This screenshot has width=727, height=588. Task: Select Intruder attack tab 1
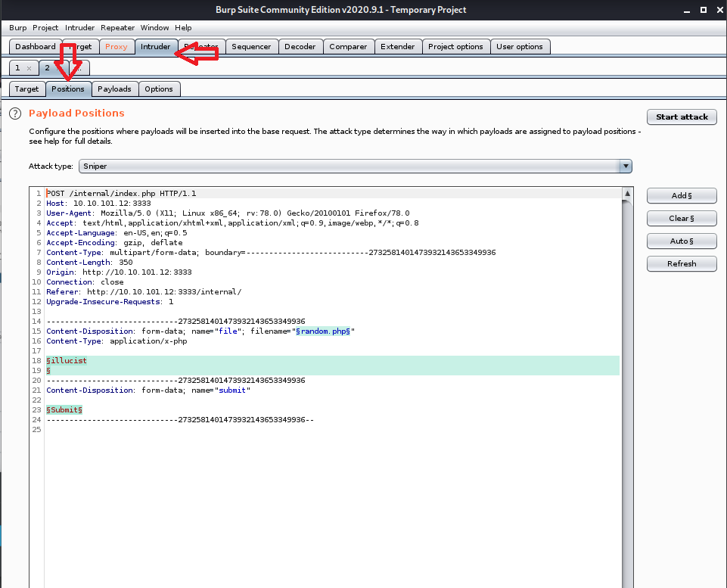tap(17, 68)
